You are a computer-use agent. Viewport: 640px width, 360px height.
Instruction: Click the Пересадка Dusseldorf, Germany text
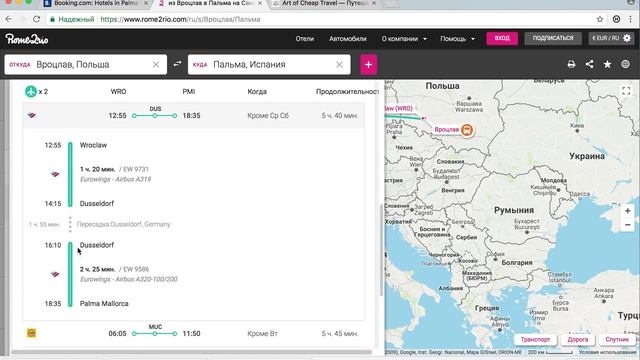pyautogui.click(x=123, y=224)
